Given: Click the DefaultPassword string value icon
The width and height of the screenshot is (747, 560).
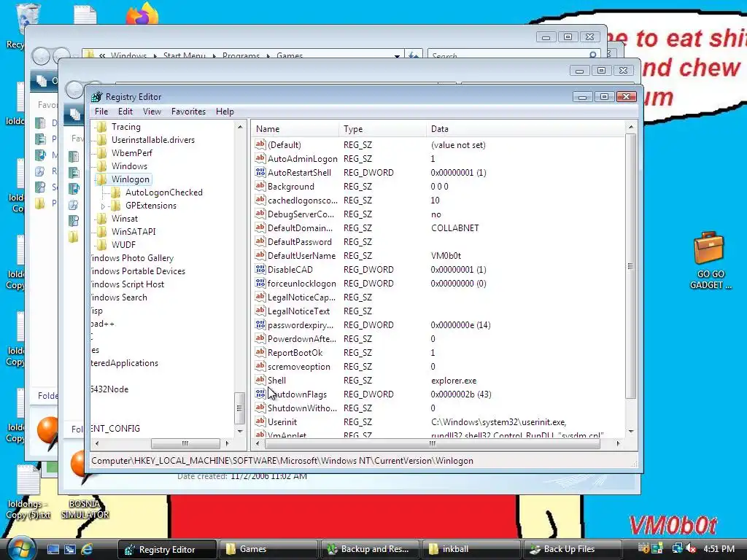Looking at the screenshot, I should pyautogui.click(x=260, y=241).
